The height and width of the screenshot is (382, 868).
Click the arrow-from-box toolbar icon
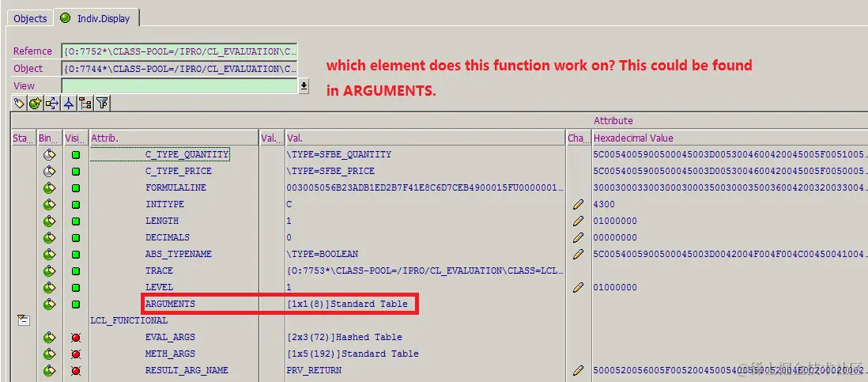(52, 103)
